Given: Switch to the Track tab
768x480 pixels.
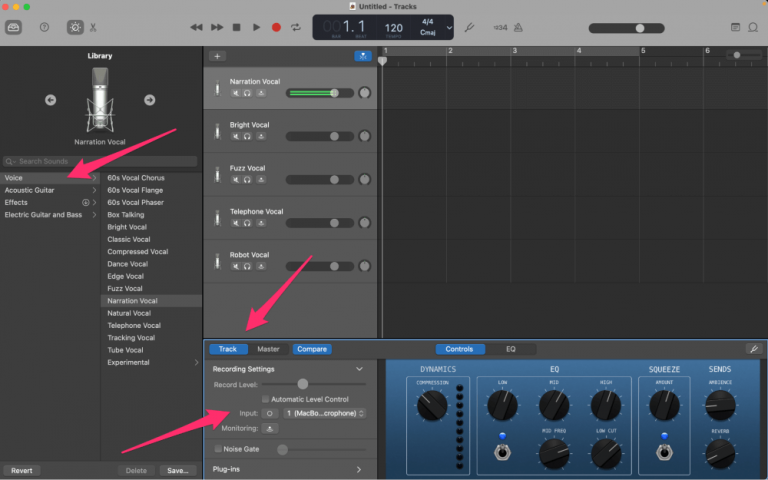Looking at the screenshot, I should [x=227, y=349].
